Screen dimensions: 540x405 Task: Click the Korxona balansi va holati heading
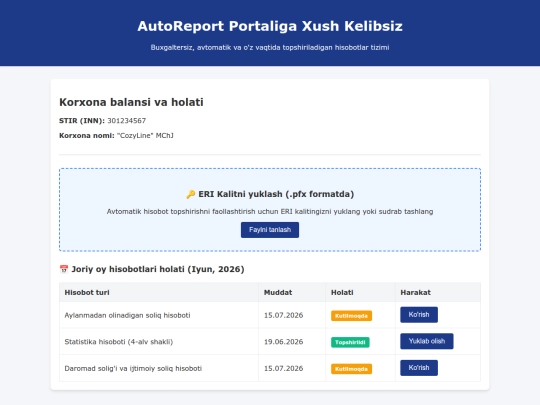point(131,102)
